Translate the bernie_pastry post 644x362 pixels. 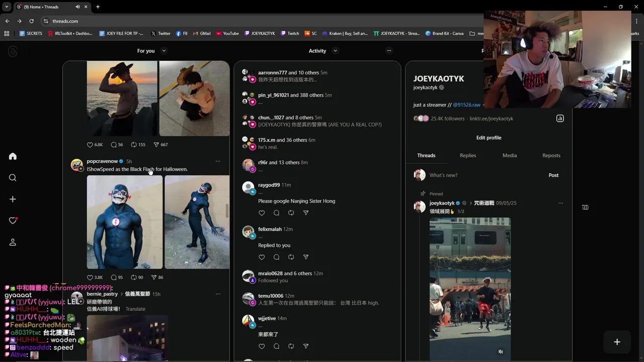tap(135, 309)
